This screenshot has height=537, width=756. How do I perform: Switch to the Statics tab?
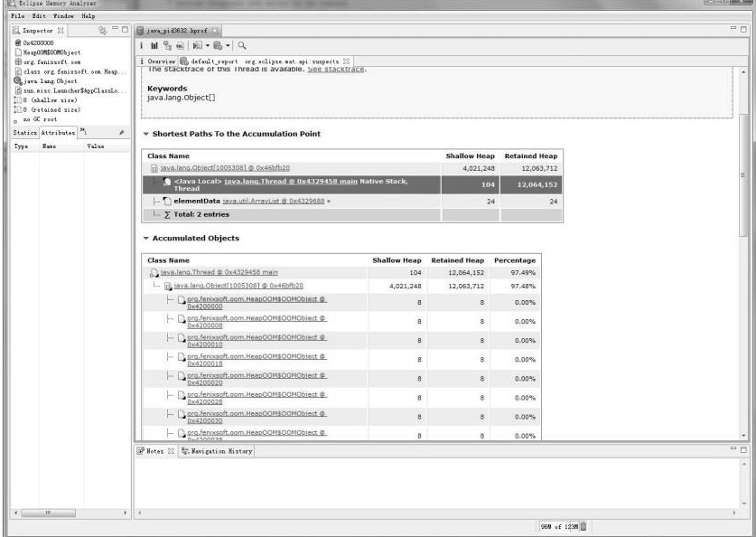[x=24, y=132]
